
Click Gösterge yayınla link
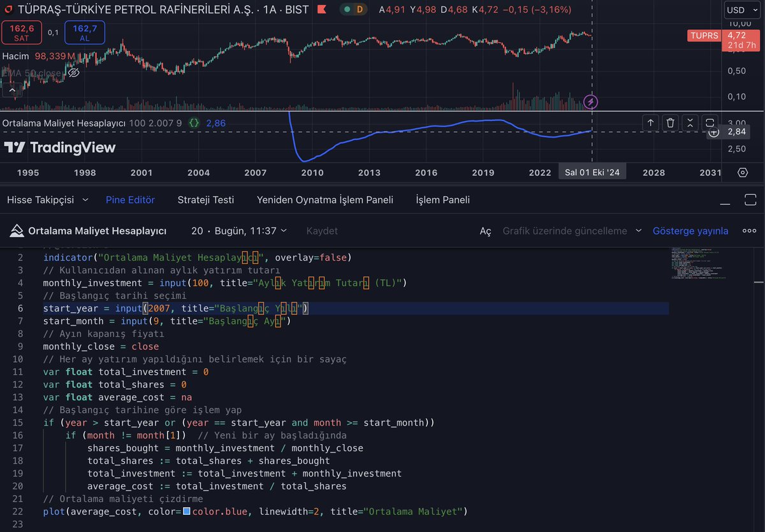pos(690,231)
